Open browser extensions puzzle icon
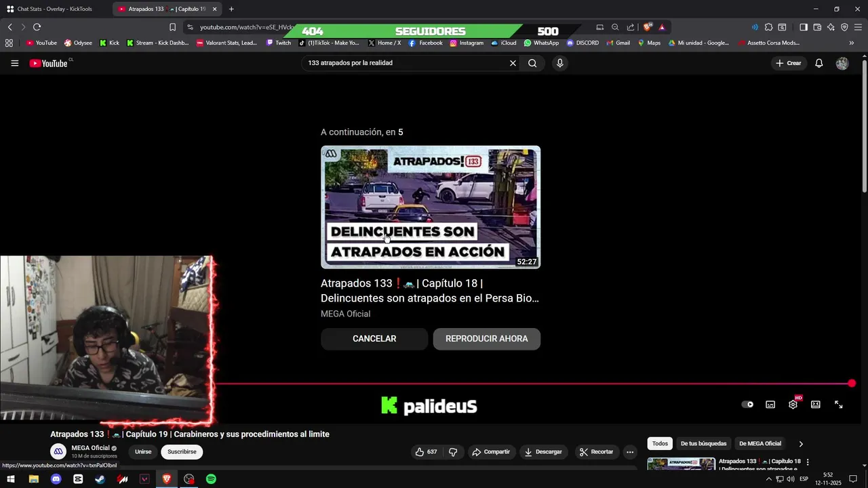Image resolution: width=868 pixels, height=488 pixels. point(768,27)
